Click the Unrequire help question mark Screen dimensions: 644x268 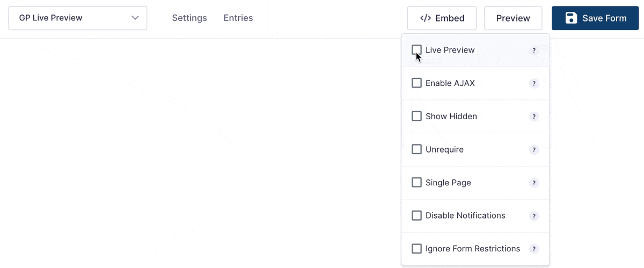pyautogui.click(x=534, y=150)
